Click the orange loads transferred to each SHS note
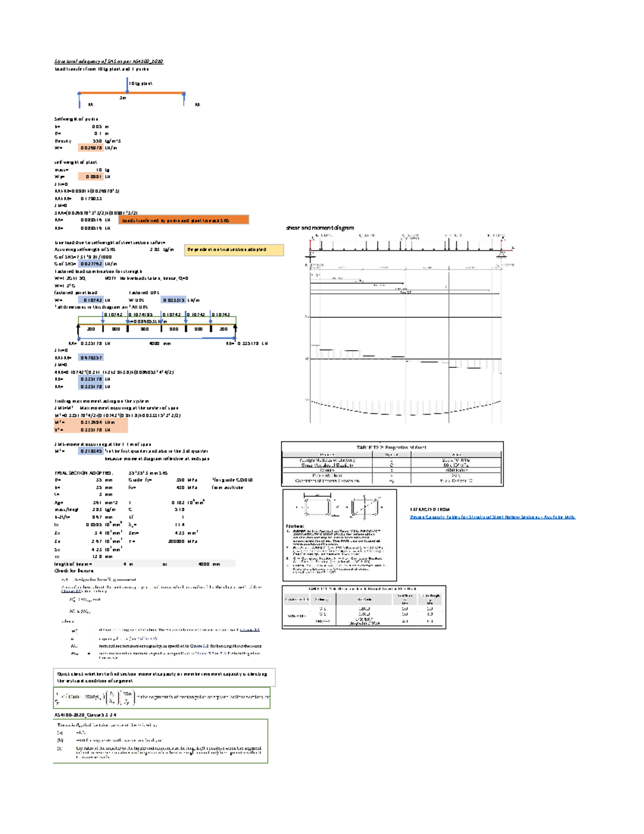The height and width of the screenshot is (834, 644). (185, 220)
